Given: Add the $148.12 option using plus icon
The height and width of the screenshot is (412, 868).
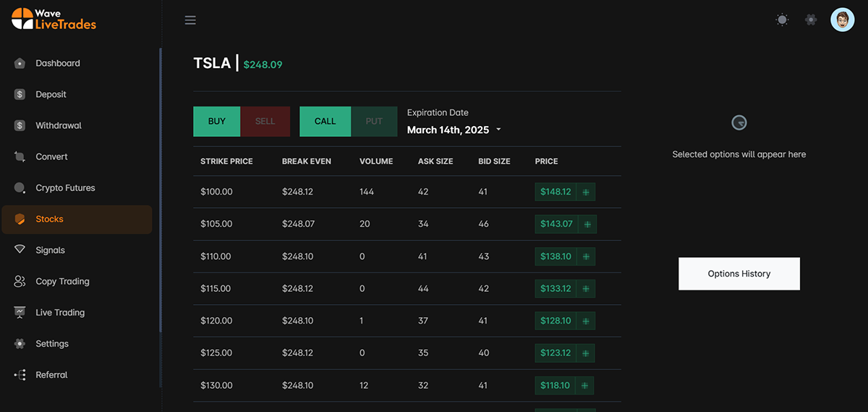Looking at the screenshot, I should 586,192.
